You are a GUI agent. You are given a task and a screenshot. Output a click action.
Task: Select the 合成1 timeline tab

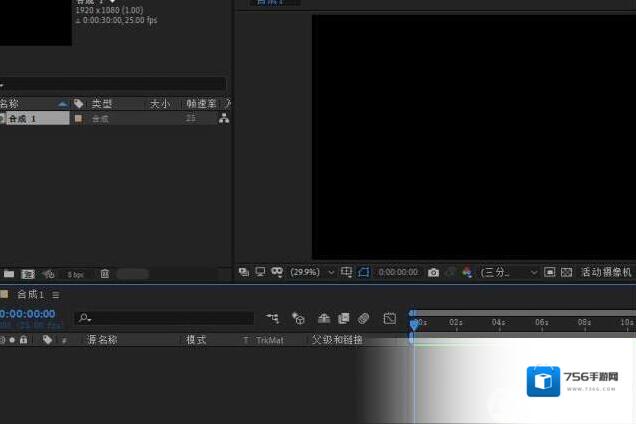click(31, 295)
